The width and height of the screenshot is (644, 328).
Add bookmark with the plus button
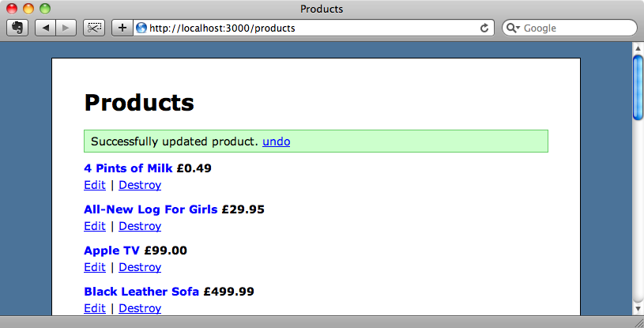(122, 28)
